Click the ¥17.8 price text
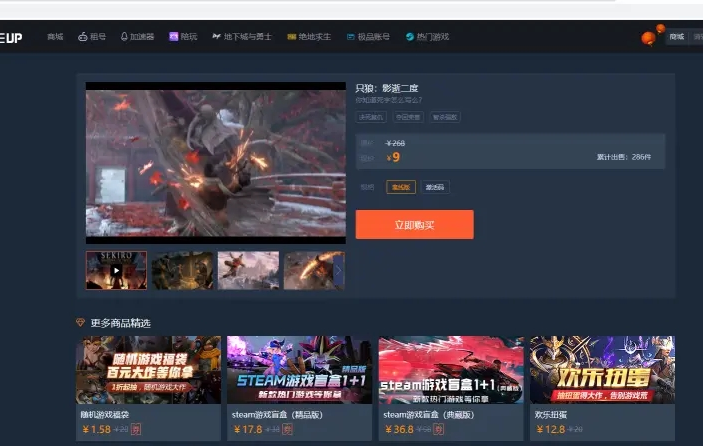The image size is (703, 446). tap(248, 429)
